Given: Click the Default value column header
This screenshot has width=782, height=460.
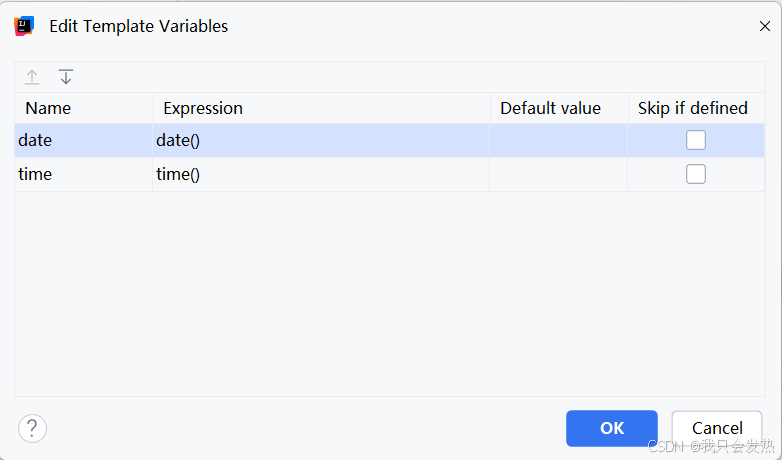Looking at the screenshot, I should 550,108.
